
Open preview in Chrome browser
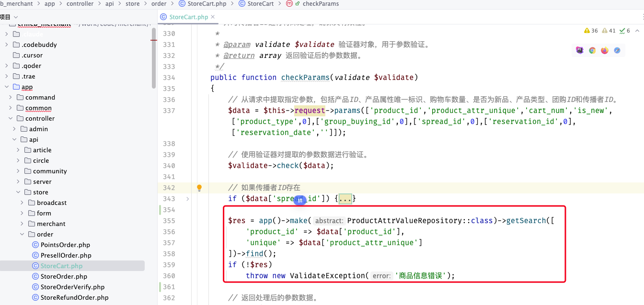point(592,50)
